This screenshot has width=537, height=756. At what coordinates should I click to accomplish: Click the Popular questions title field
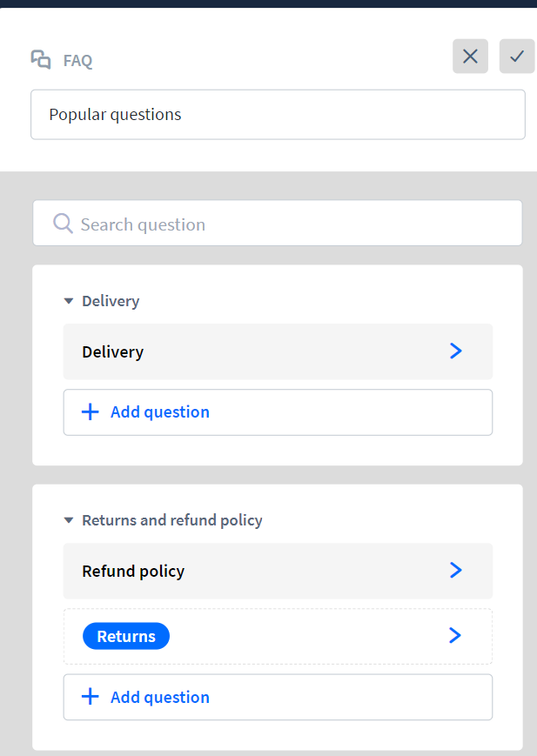[x=278, y=114]
